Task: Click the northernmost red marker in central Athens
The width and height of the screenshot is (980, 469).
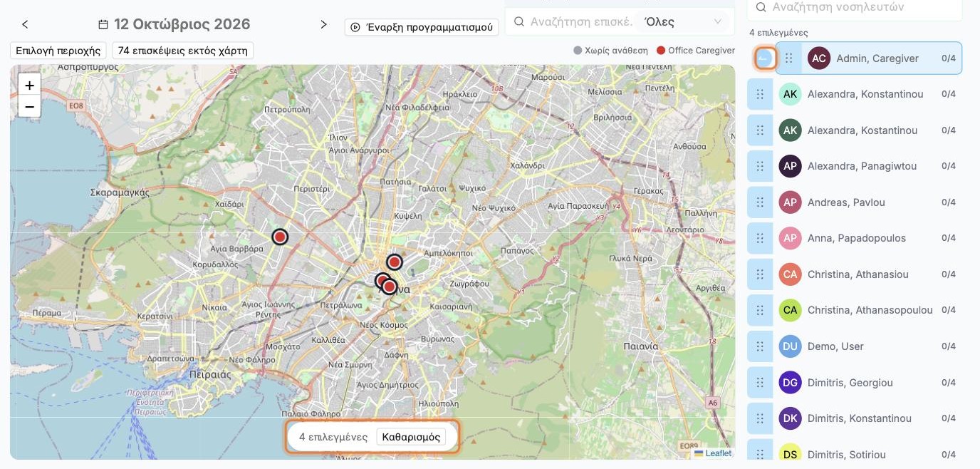Action: pos(395,262)
